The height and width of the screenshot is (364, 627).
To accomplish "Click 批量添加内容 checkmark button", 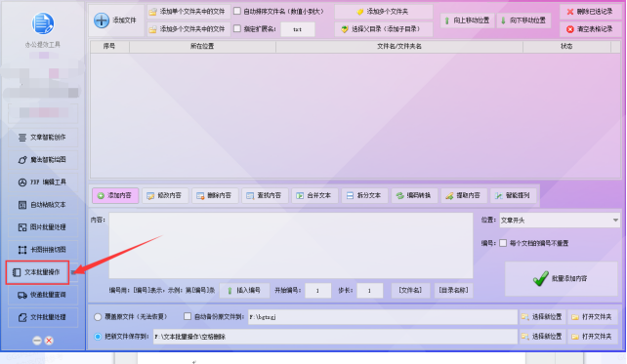I will pos(561,279).
